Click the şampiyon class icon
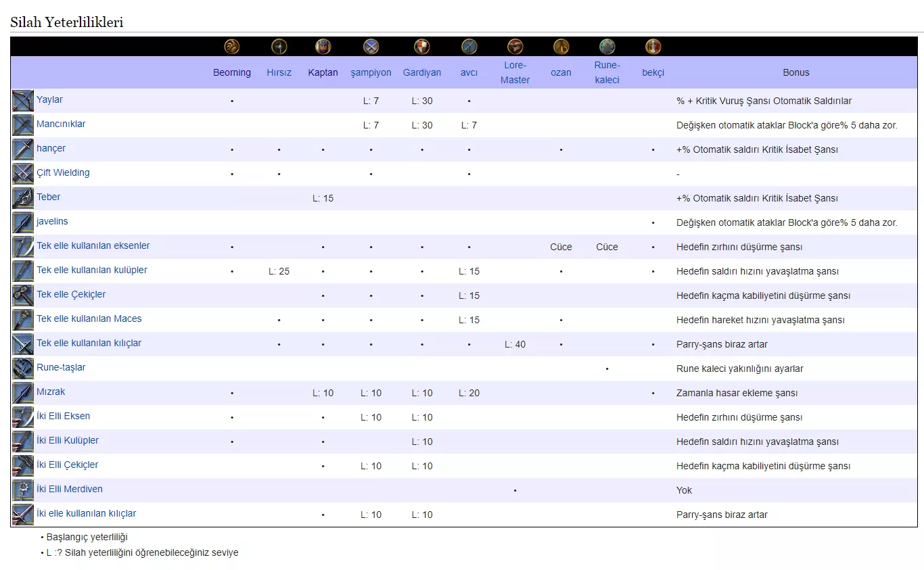 click(371, 47)
